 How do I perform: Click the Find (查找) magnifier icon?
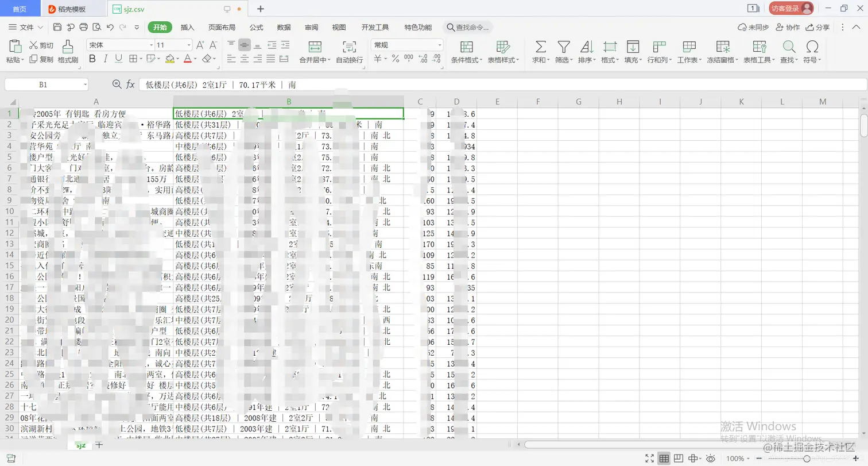pos(789,47)
